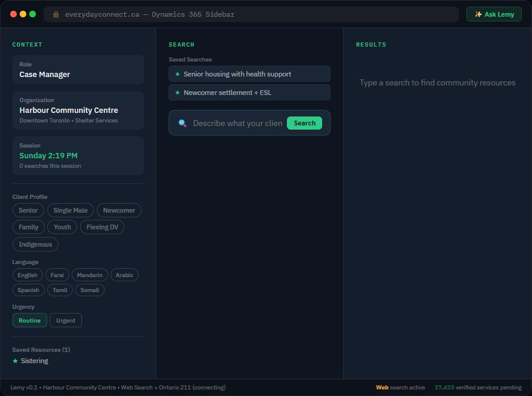Toggle the Youth profile chip

(62, 227)
